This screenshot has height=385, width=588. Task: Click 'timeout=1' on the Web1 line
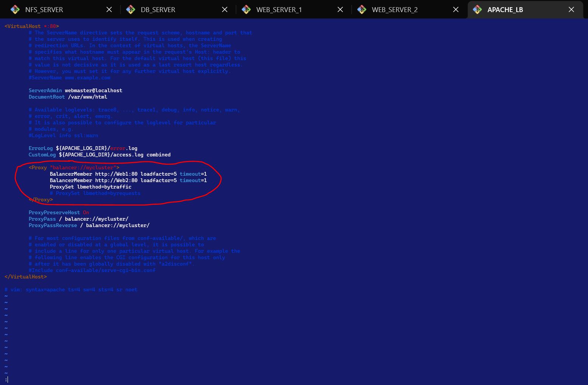coord(193,174)
